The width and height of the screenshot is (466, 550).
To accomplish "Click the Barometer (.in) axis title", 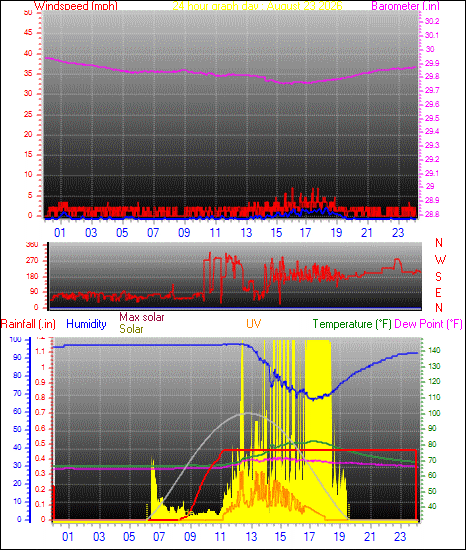I will [x=405, y=6].
